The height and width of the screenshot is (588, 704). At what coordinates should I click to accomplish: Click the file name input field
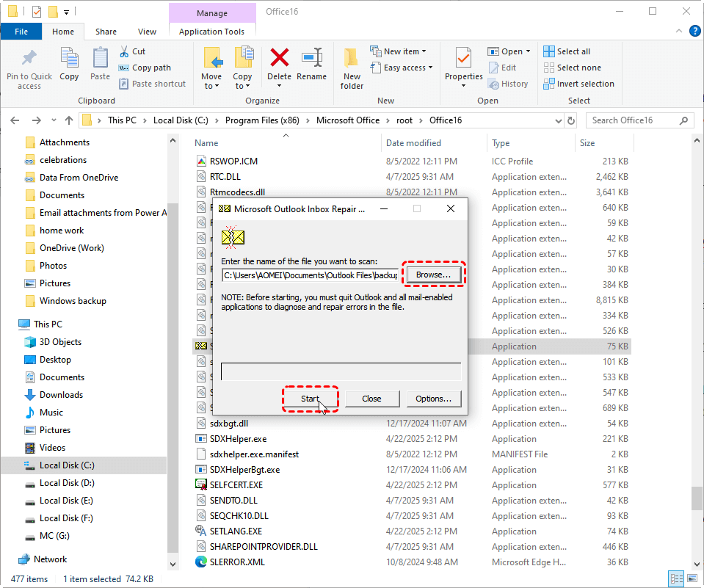pos(311,275)
